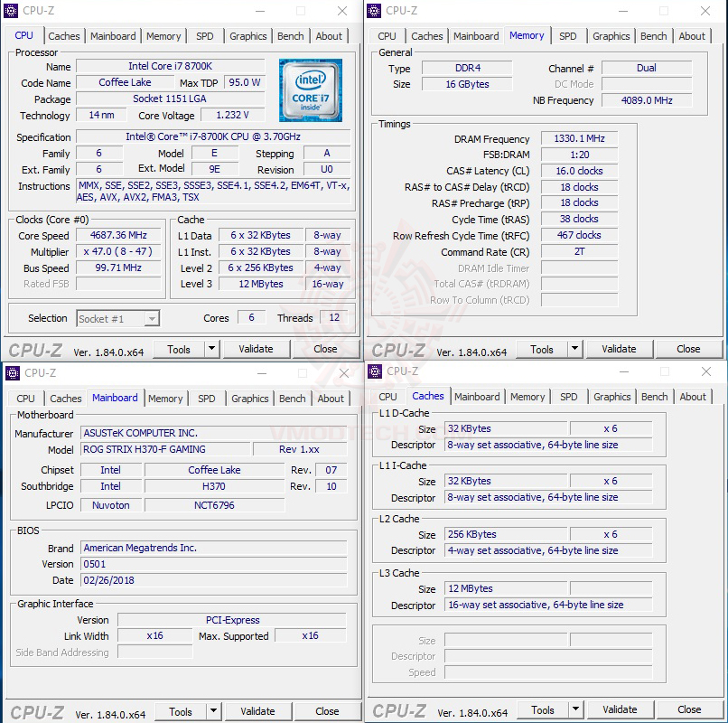The image size is (728, 723).
Task: Open the Tools menu on the Memory window
Action: click(x=542, y=349)
